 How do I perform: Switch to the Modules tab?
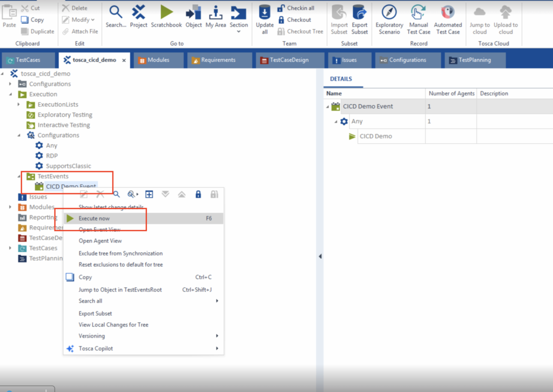[x=158, y=60]
